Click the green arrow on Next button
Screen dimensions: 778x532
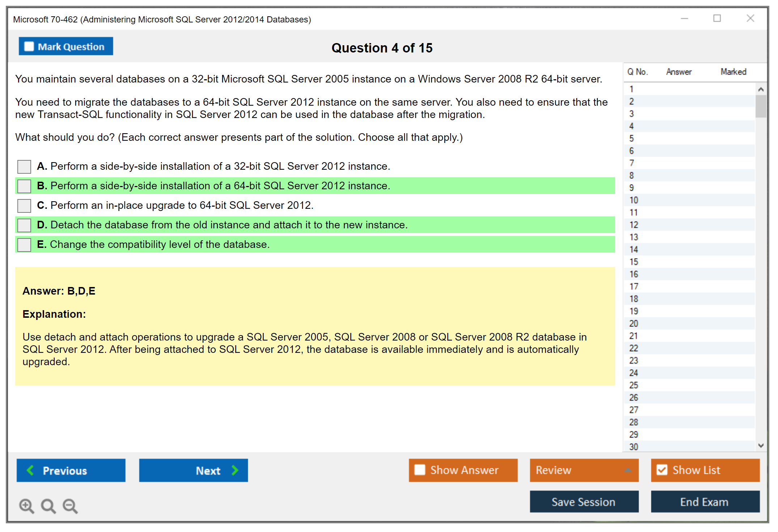point(235,470)
